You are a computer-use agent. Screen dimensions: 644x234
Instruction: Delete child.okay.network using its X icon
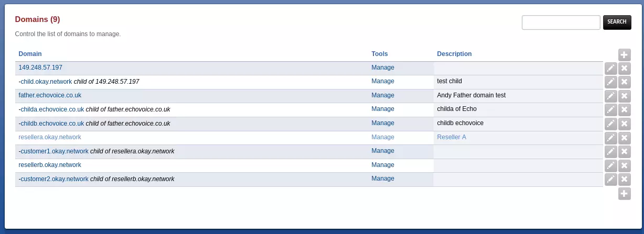[624, 82]
